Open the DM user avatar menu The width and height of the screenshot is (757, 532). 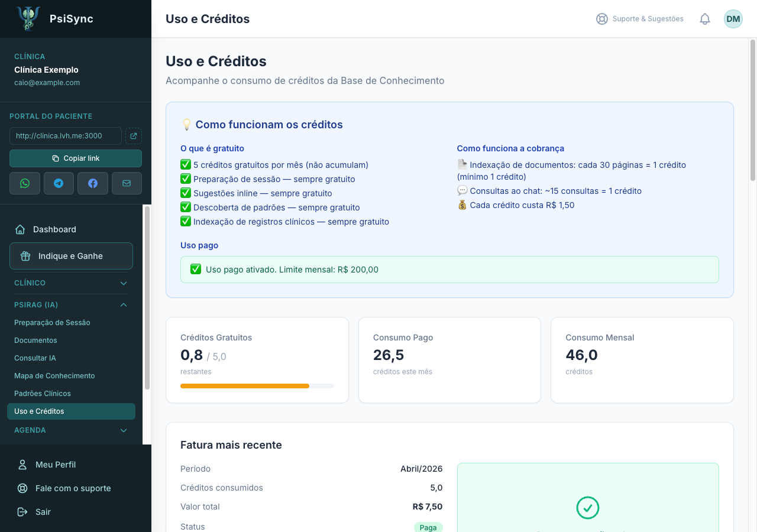coord(733,19)
